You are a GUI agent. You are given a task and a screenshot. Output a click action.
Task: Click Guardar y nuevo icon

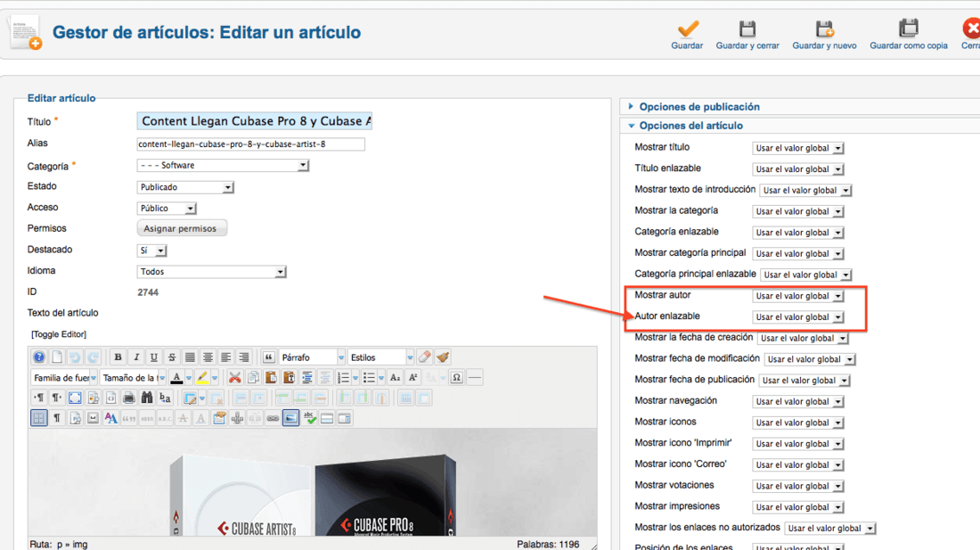click(x=824, y=29)
